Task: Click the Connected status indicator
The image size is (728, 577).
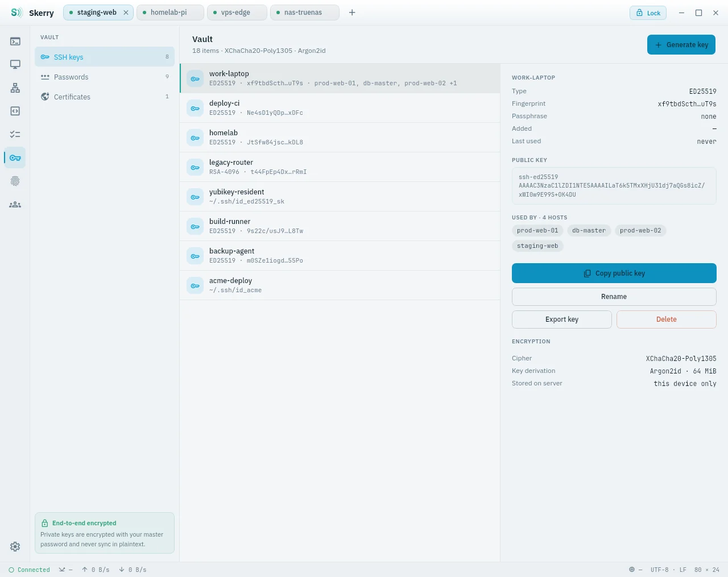Action: tap(30, 570)
